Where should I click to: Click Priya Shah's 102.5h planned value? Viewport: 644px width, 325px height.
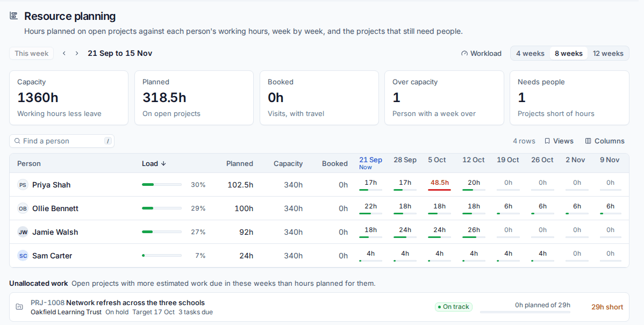click(x=240, y=185)
